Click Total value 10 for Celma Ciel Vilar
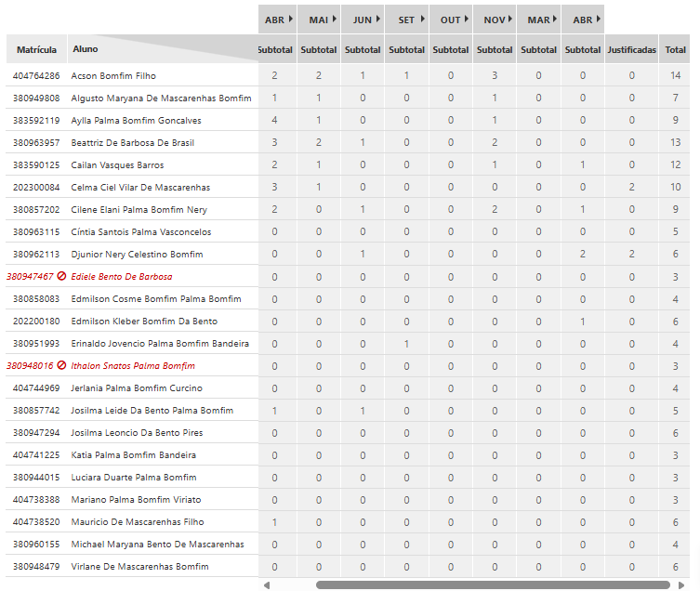700x591 pixels. pos(675,188)
